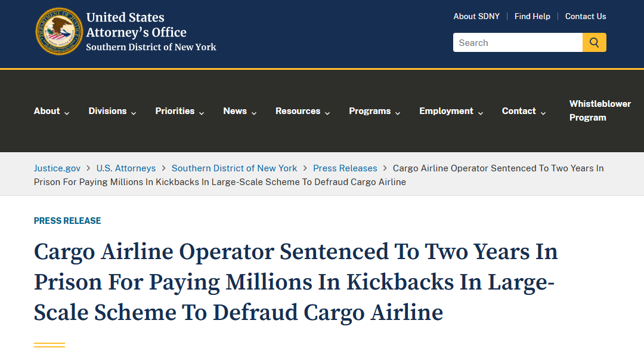Image resolution: width=644 pixels, height=354 pixels.
Task: Click the Department of Justice seal logo
Action: pos(58,31)
